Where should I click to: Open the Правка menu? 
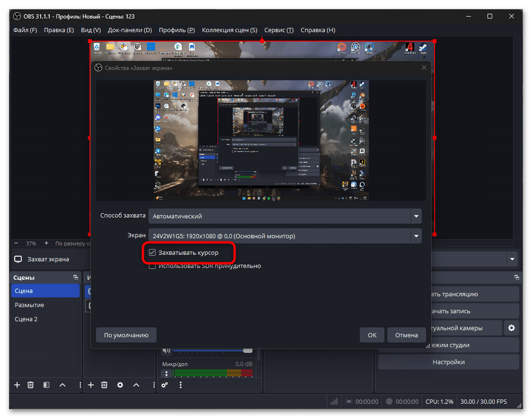click(x=59, y=30)
